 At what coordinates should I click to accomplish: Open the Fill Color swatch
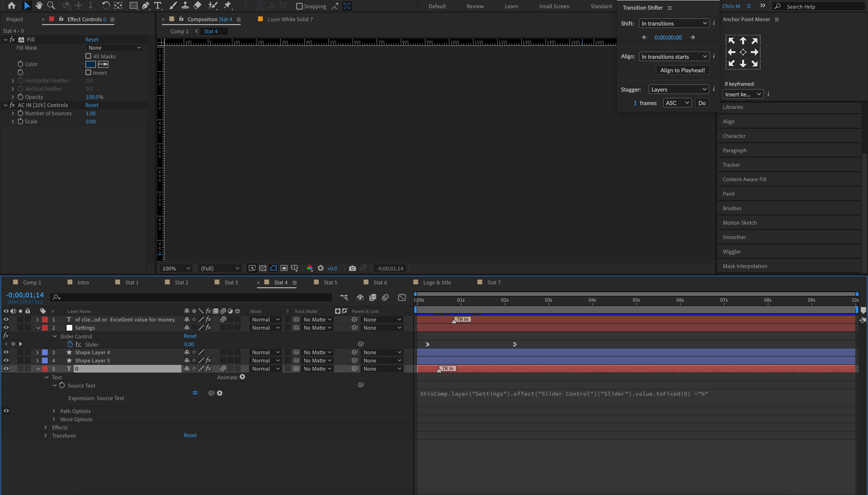click(90, 64)
